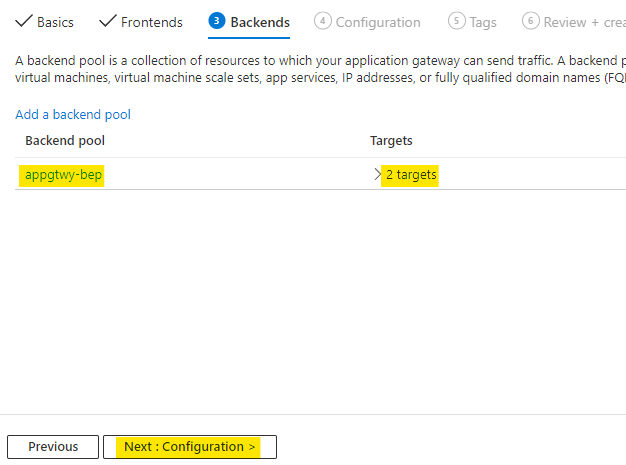Click the 2 targets text
This screenshot has height=465, width=626.
click(411, 175)
